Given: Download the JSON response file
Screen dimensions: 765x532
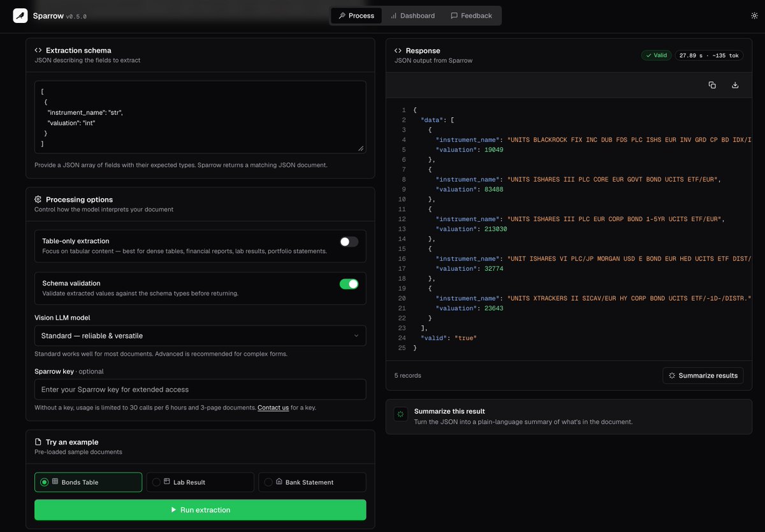Looking at the screenshot, I should click(x=735, y=85).
